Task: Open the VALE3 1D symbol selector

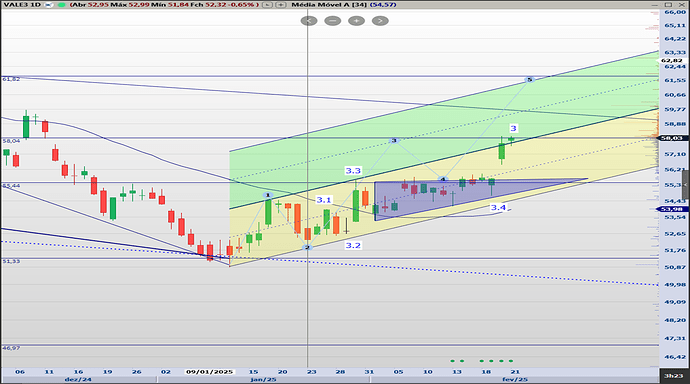Action: pos(22,5)
